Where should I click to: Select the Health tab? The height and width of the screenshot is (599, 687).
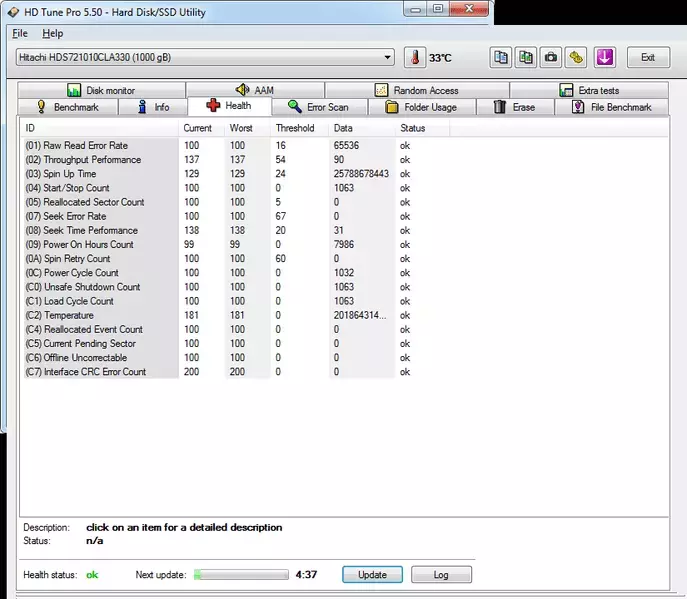coord(230,106)
